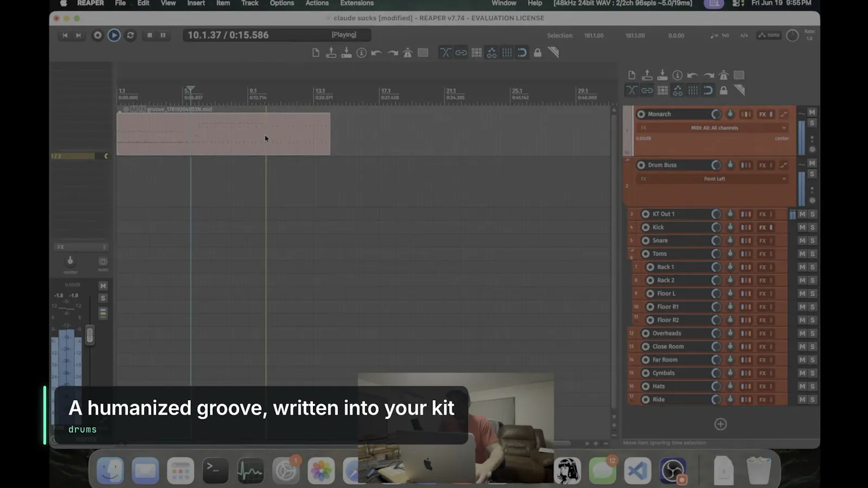Click the add track plus button

720,424
